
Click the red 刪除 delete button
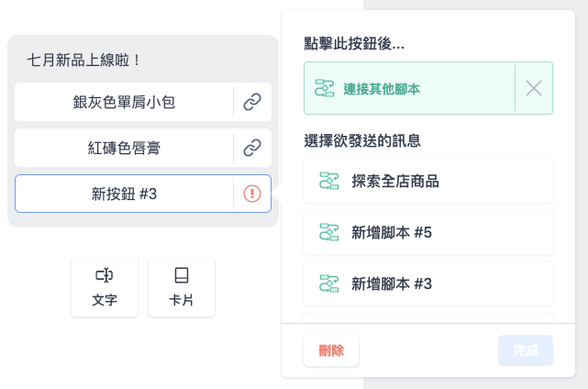[x=331, y=350]
